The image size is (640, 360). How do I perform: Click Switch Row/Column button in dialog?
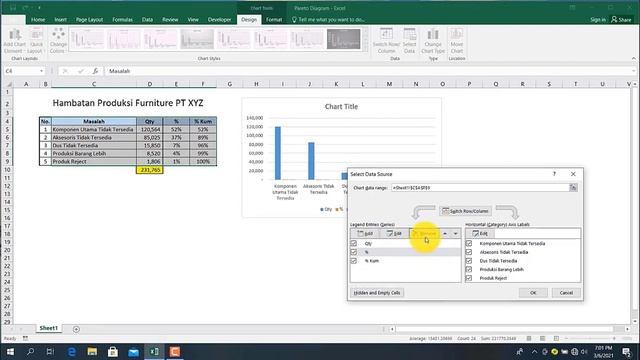click(x=465, y=211)
